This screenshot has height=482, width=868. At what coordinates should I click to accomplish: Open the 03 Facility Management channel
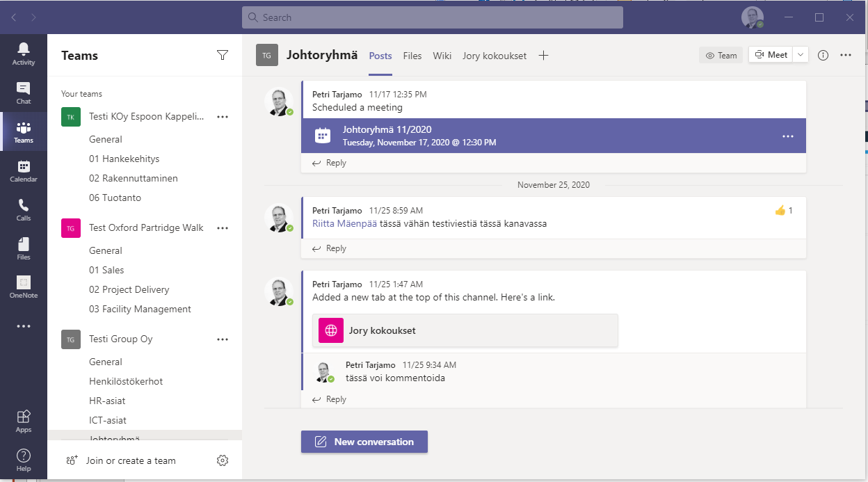click(140, 309)
